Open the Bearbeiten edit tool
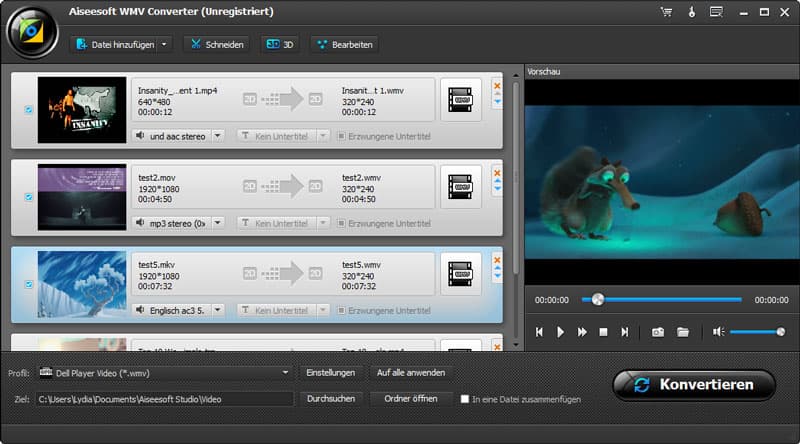 345,44
